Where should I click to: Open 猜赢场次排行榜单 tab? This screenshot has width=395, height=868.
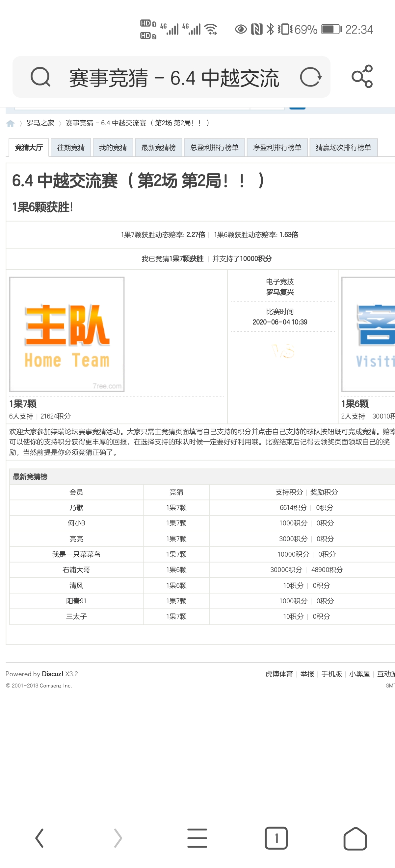point(343,148)
